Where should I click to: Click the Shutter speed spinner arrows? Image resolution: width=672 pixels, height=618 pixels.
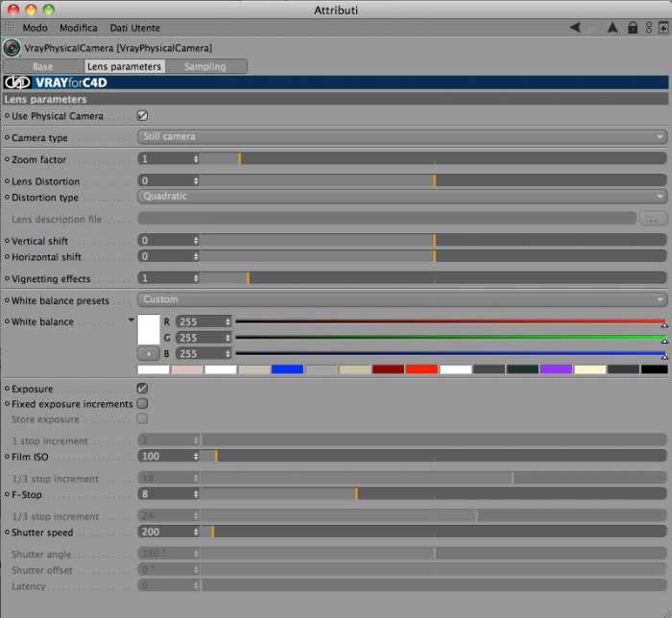click(196, 532)
